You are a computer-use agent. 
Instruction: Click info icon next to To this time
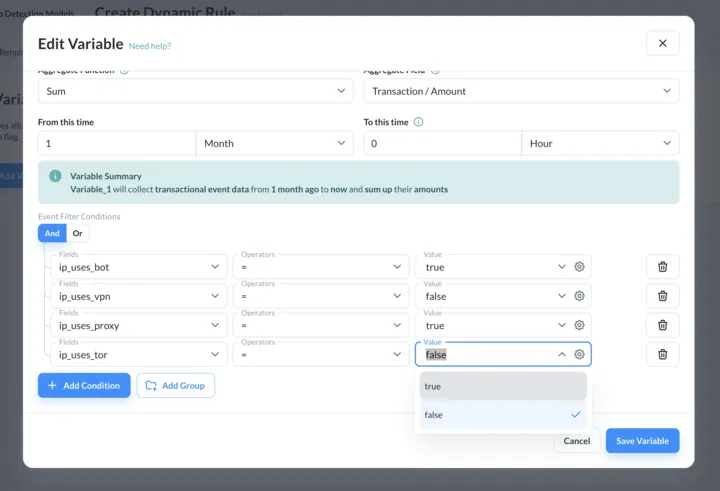pyautogui.click(x=418, y=122)
